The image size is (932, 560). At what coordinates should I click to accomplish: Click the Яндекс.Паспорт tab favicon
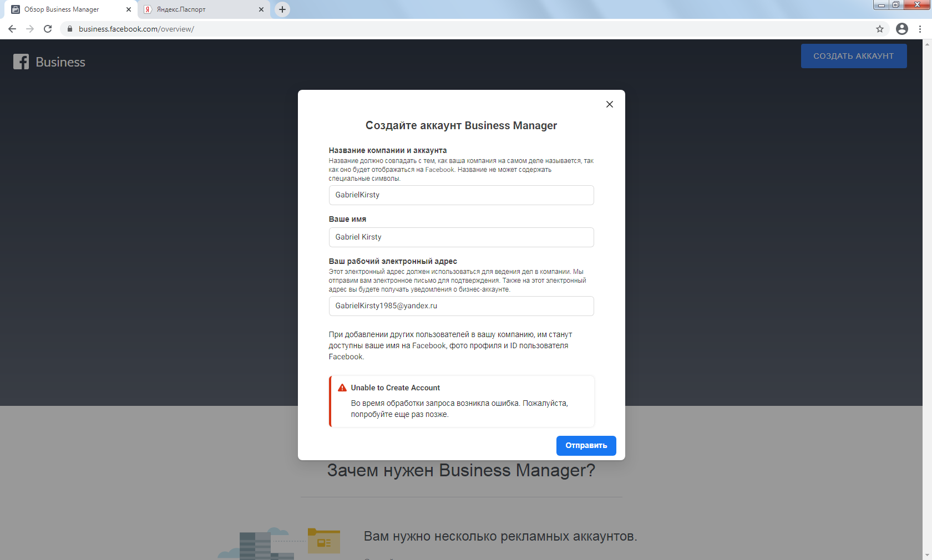coord(148,9)
